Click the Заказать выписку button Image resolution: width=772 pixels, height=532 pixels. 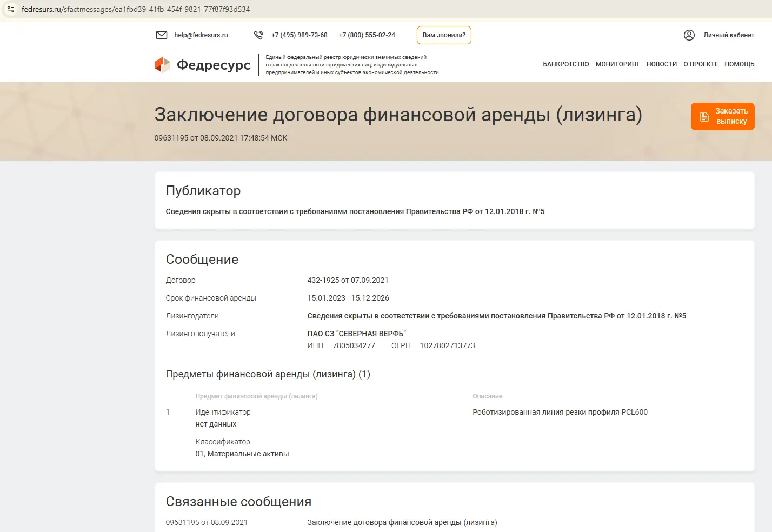click(x=723, y=117)
